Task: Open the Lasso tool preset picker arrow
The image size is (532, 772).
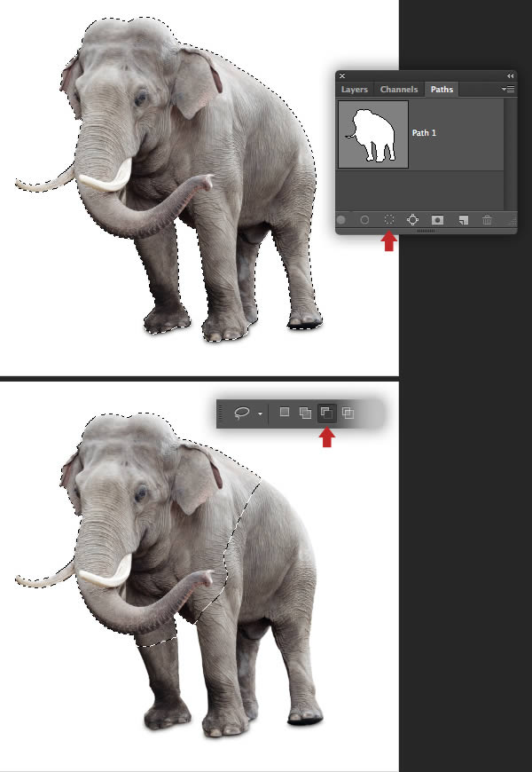Action: click(260, 414)
